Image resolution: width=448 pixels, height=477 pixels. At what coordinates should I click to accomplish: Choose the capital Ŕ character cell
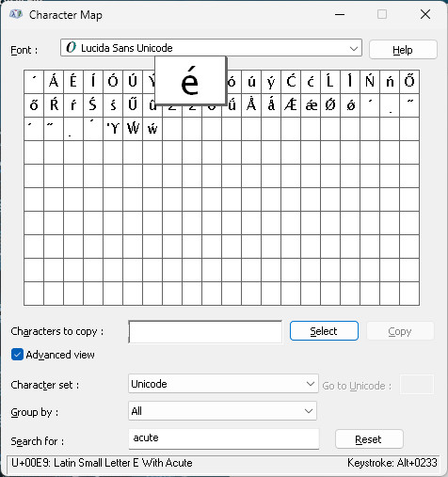point(54,105)
